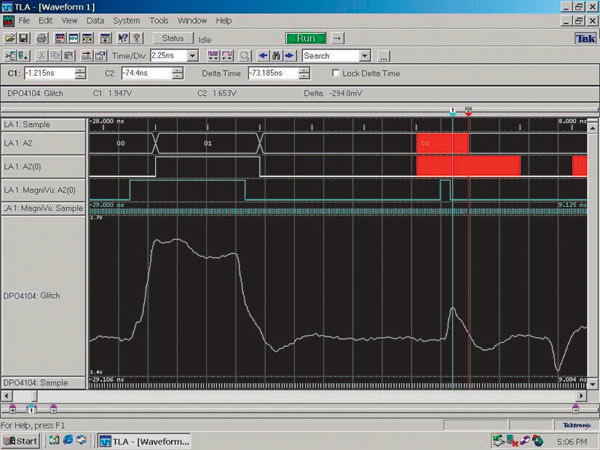The height and width of the screenshot is (450, 600).
Task: Open the Edit menu
Action: (46, 21)
